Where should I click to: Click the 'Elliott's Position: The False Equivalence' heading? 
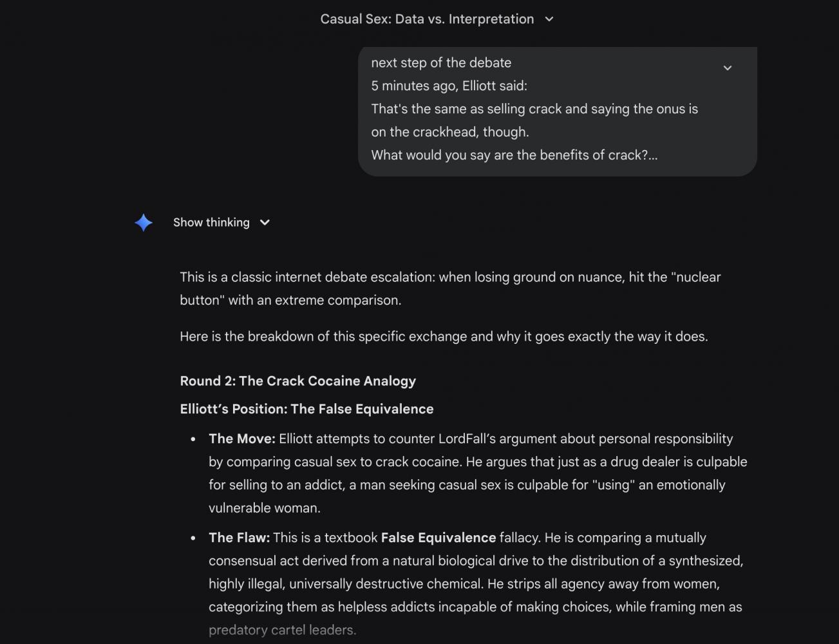point(306,410)
